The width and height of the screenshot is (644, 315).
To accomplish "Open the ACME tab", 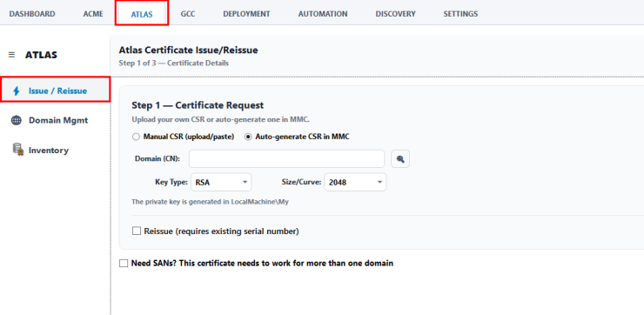I will coord(93,14).
